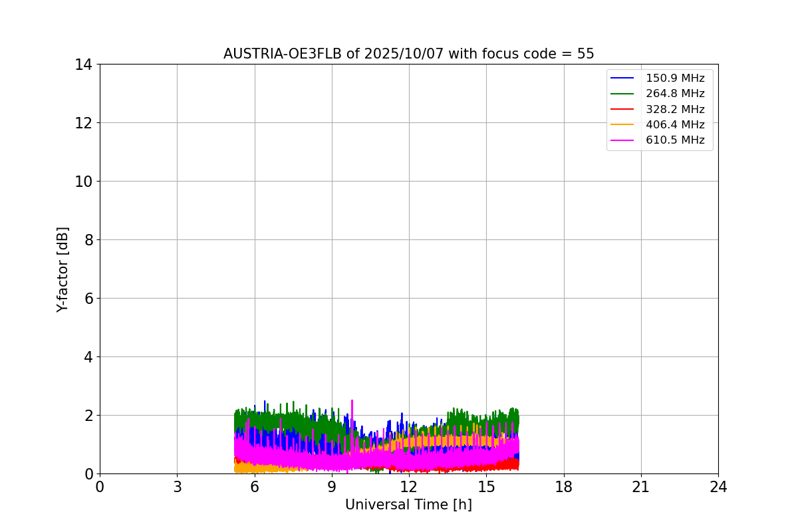Click the x-axis tick label 15
The width and height of the screenshot is (798, 532).
coord(486,487)
